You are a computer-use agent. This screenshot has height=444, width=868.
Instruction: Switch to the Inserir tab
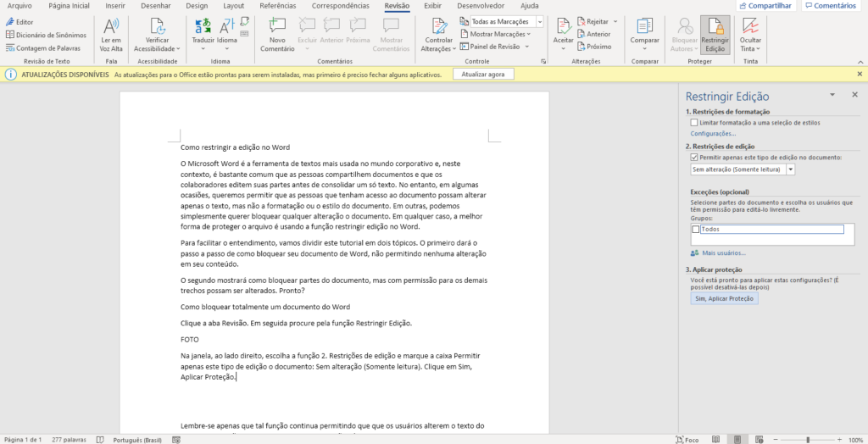click(x=114, y=6)
